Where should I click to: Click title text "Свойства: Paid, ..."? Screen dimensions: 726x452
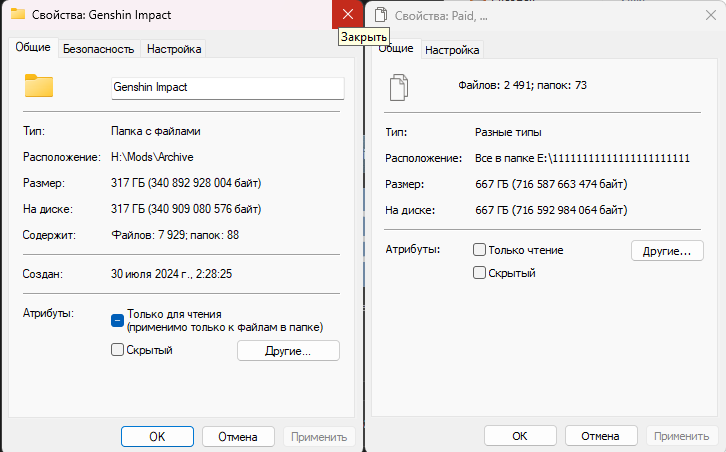click(x=441, y=16)
